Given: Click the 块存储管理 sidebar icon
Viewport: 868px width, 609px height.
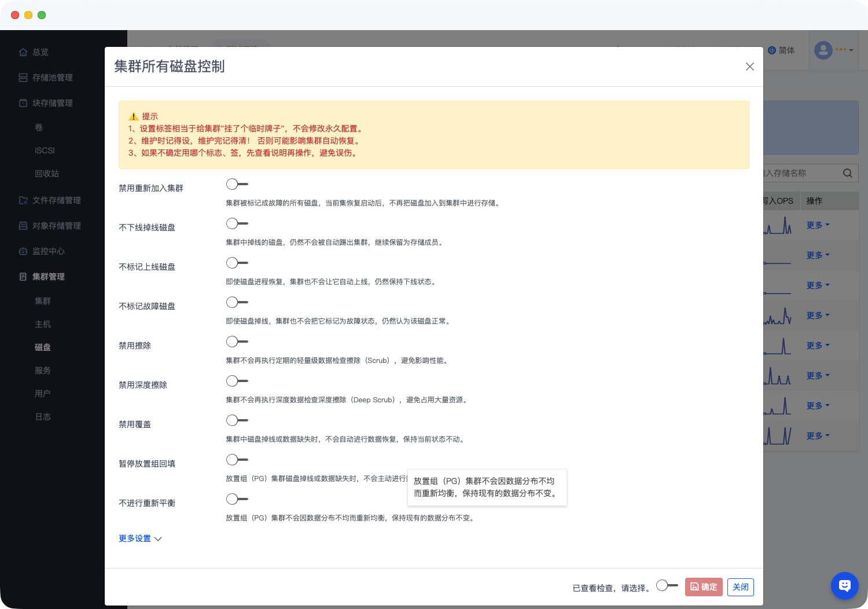Looking at the screenshot, I should pyautogui.click(x=23, y=103).
